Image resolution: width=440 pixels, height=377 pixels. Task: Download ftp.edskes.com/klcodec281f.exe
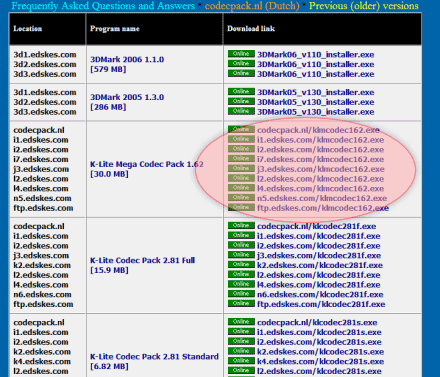click(321, 304)
